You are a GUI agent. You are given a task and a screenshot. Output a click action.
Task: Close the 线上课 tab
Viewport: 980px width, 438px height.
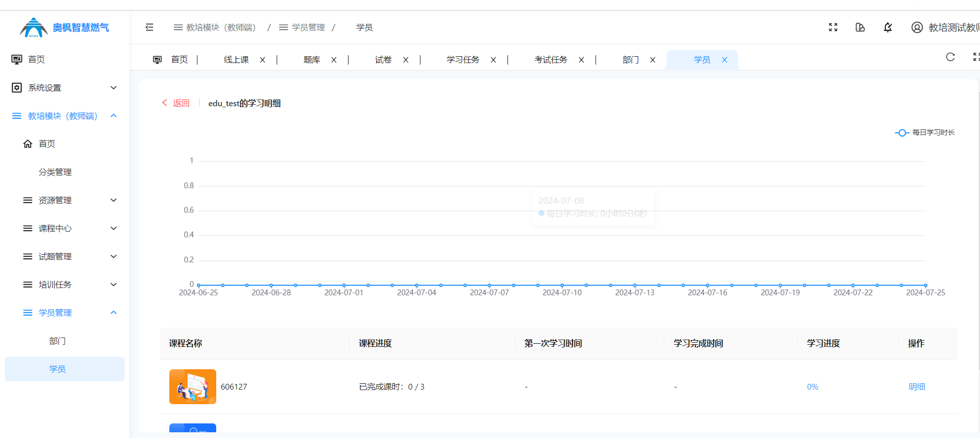[x=263, y=60]
